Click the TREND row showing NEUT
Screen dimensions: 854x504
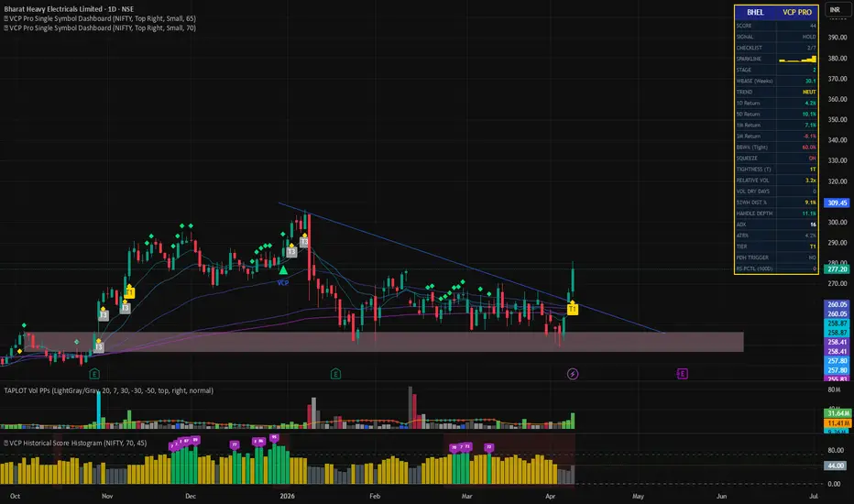tap(776, 92)
